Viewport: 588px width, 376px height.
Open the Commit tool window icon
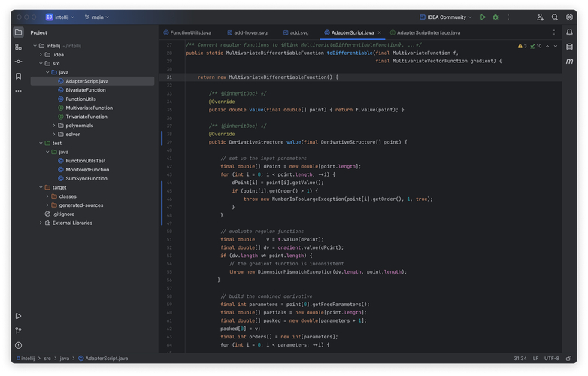tap(18, 62)
